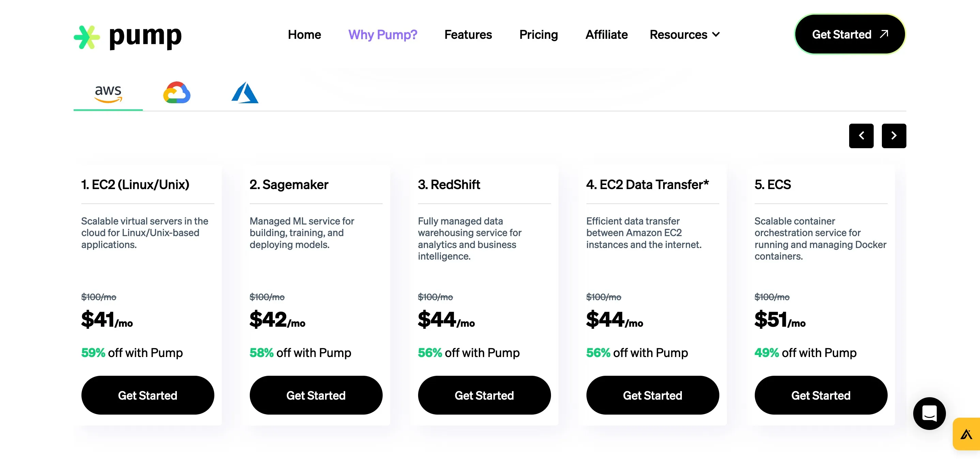This screenshot has height=464, width=980.
Task: Get Started with RedShift
Action: pyautogui.click(x=484, y=395)
